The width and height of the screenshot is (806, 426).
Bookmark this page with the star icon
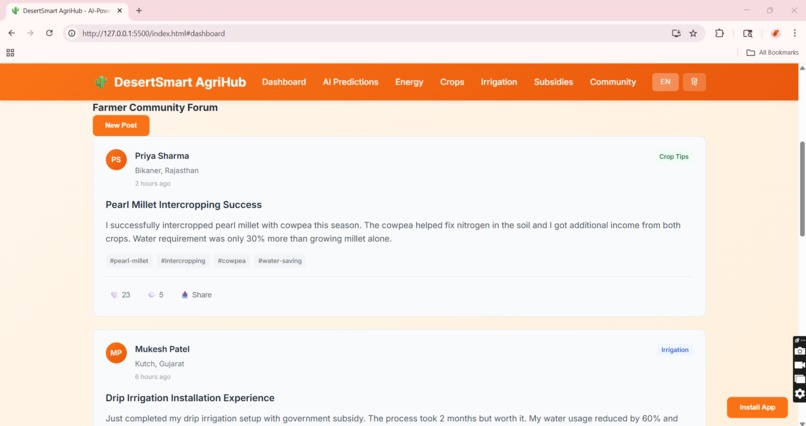click(693, 33)
